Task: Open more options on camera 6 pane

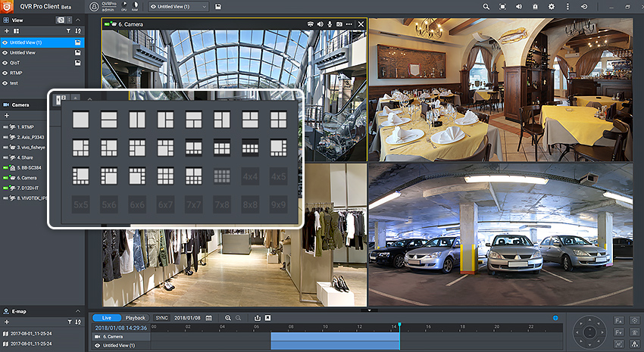Action: coord(349,24)
